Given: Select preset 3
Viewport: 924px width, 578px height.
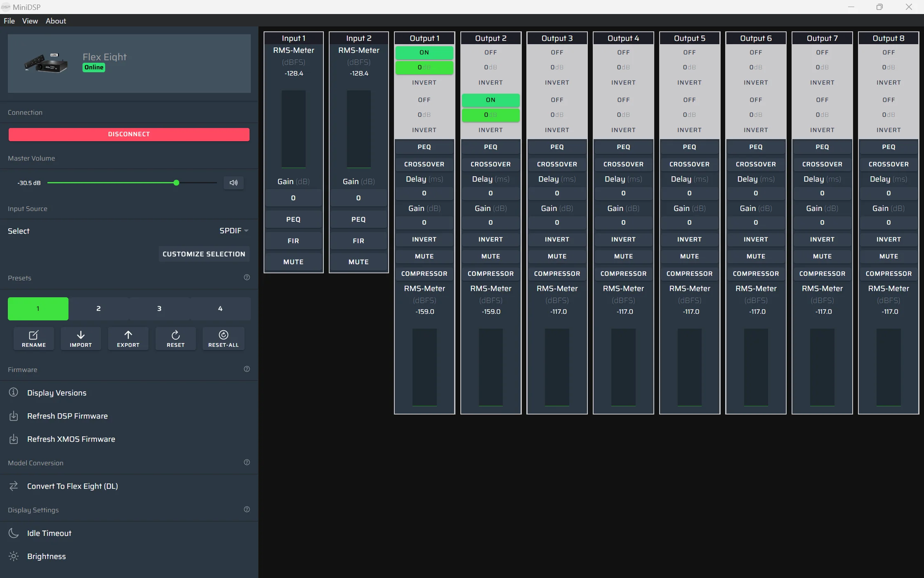Looking at the screenshot, I should click(x=159, y=308).
